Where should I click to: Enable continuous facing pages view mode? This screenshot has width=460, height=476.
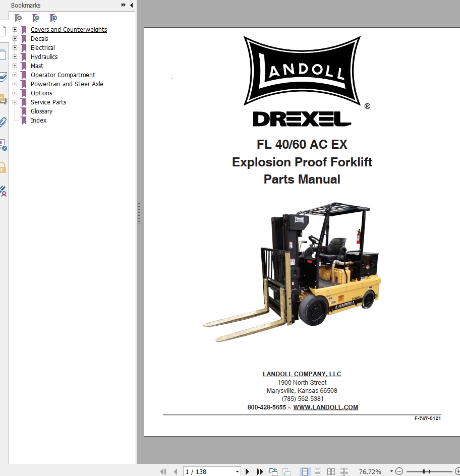click(x=344, y=471)
